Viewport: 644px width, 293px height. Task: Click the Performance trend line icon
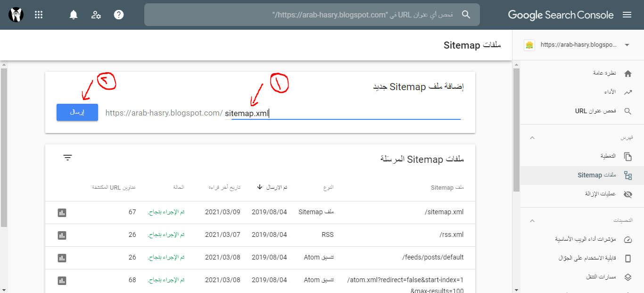coord(627,92)
